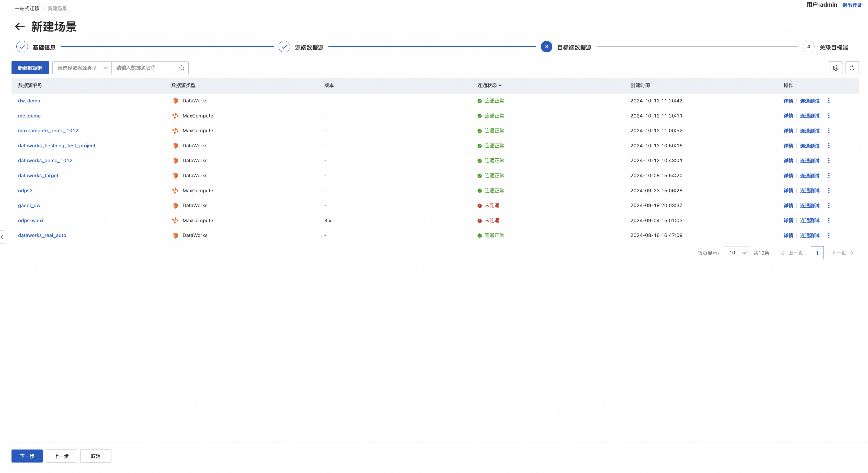Click step 3 circle 目标端数据源

point(546,47)
